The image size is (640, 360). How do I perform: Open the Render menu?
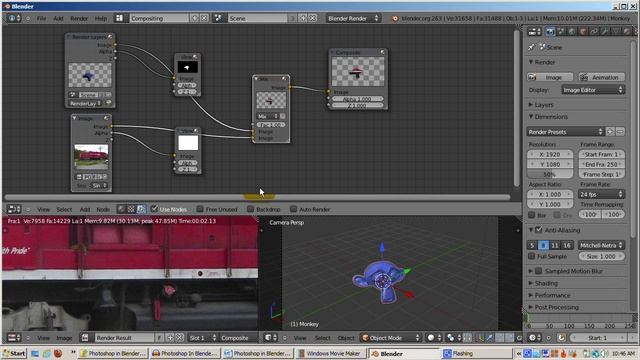pyautogui.click(x=79, y=18)
